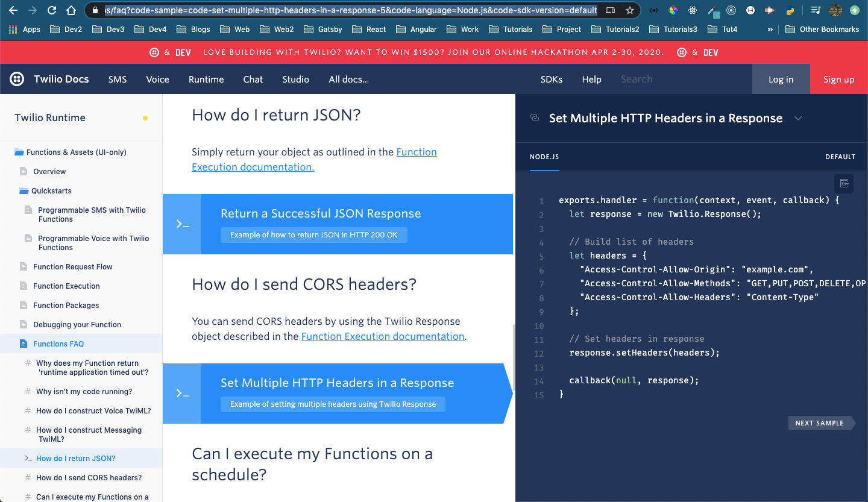Open Debugging your Function in sidebar

tap(77, 324)
